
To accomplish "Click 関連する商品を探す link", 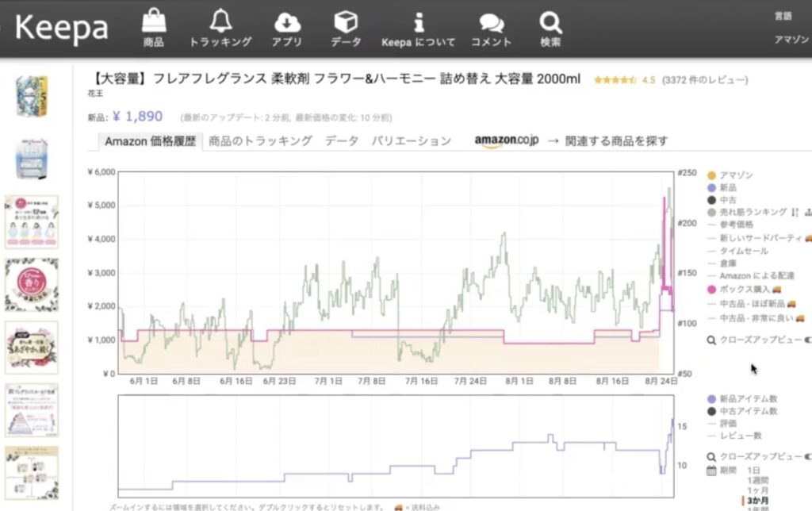I will click(x=616, y=141).
